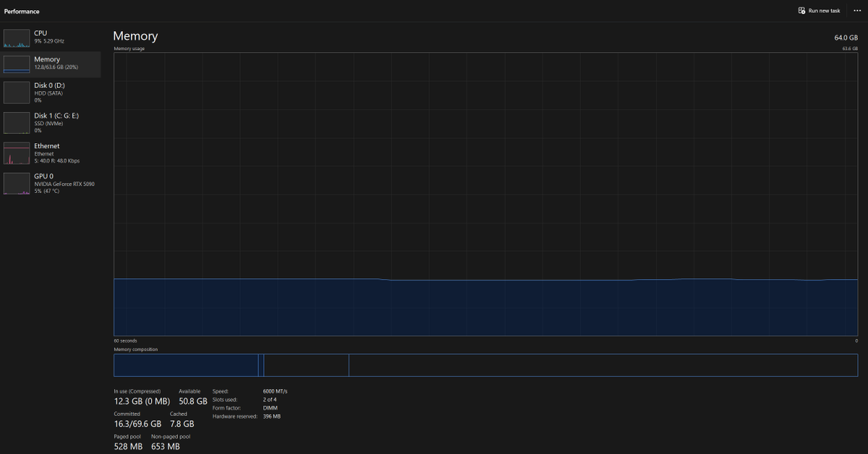Click the Run new task button
Image resolution: width=868 pixels, height=454 pixels.
coord(819,11)
